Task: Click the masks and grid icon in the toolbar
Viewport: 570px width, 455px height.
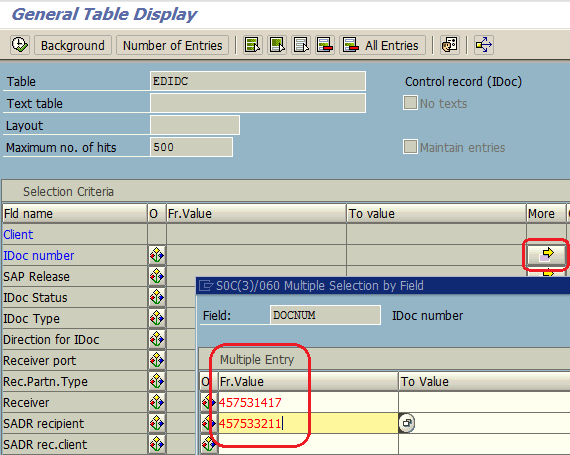Action: point(450,45)
